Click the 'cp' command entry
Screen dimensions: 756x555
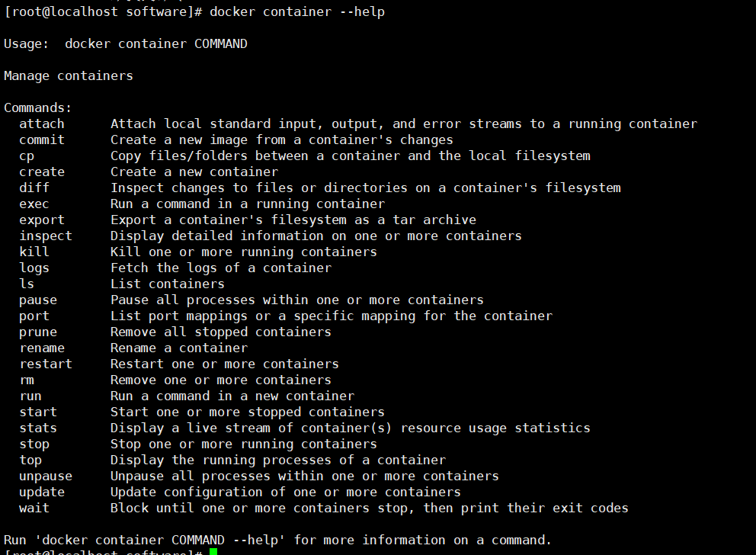click(x=27, y=156)
